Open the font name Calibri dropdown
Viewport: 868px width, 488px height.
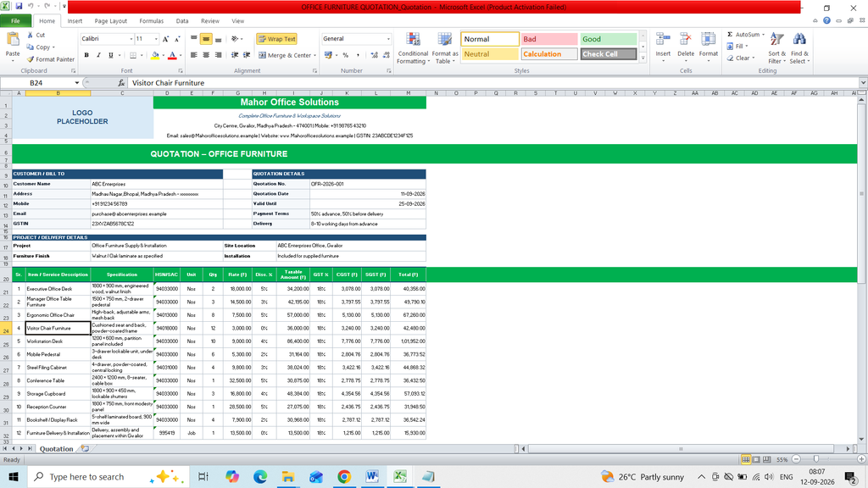(131, 39)
